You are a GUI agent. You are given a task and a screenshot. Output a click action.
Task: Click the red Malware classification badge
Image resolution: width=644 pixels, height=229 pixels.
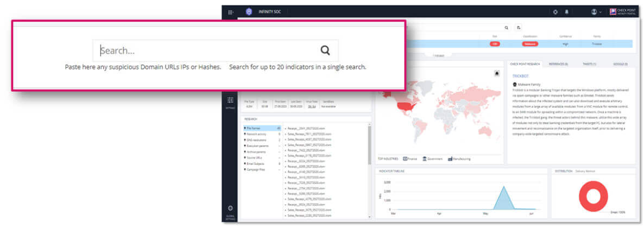point(530,44)
